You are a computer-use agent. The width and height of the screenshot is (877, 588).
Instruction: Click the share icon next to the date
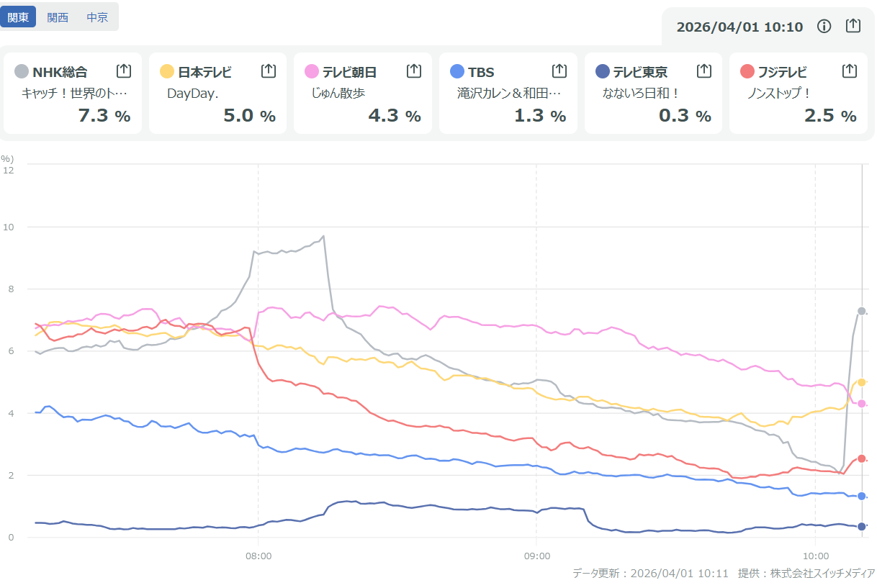click(x=853, y=26)
